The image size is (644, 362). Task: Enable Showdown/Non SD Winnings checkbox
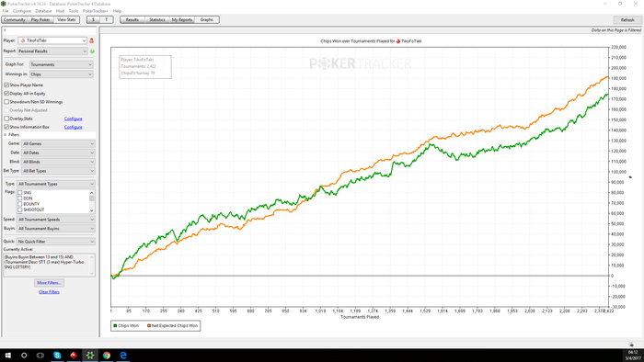[6, 102]
